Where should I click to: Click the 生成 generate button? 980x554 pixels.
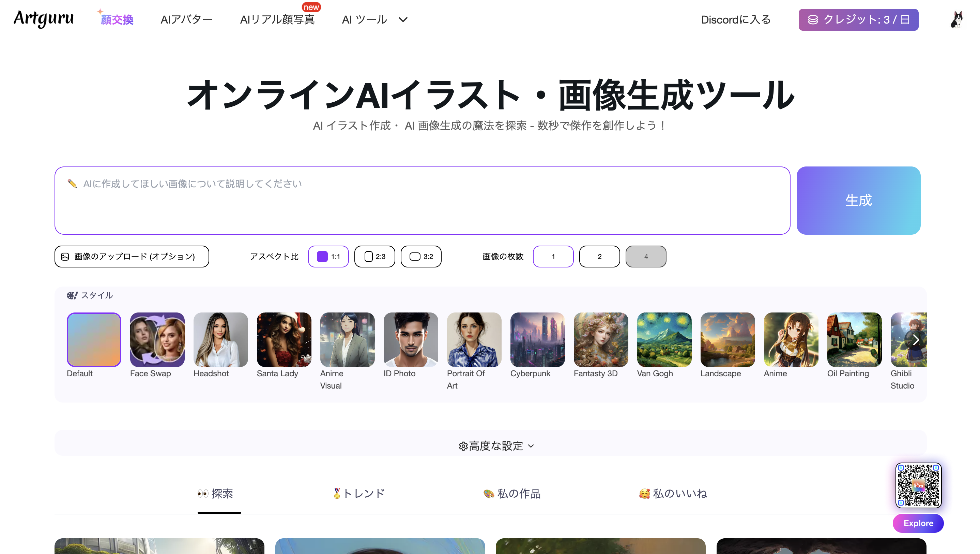(858, 200)
